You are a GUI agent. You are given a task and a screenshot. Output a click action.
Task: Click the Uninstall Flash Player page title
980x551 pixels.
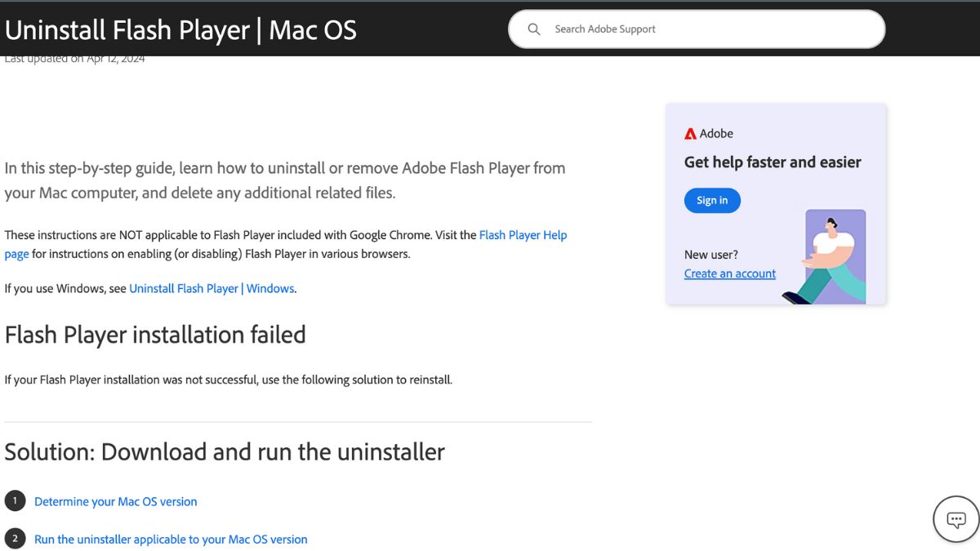[x=180, y=29]
